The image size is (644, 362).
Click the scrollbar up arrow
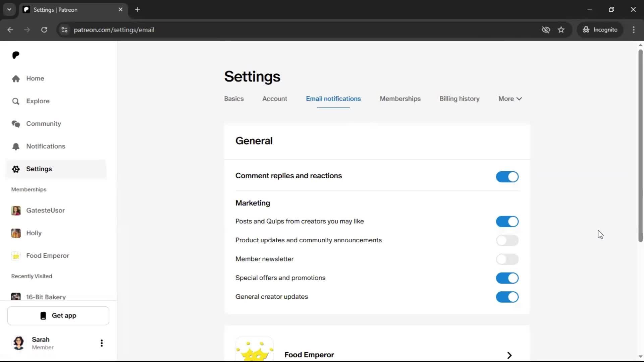pos(640,45)
